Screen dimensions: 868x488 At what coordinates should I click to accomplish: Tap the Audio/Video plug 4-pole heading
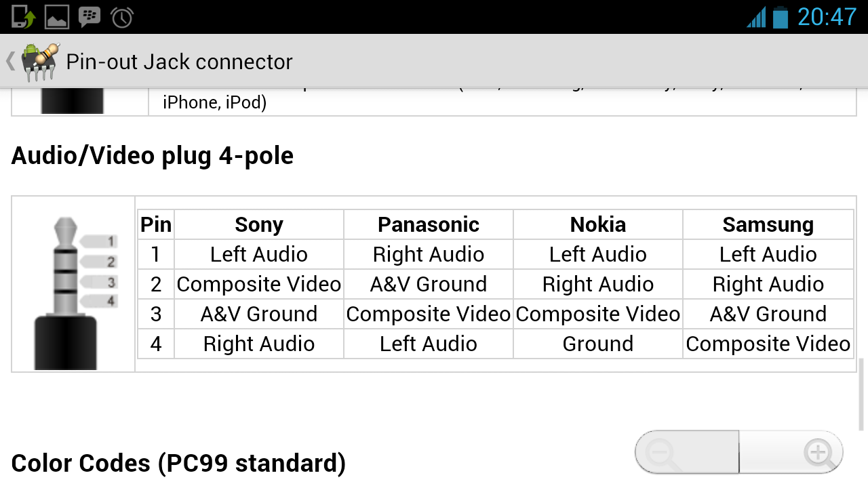pos(153,156)
